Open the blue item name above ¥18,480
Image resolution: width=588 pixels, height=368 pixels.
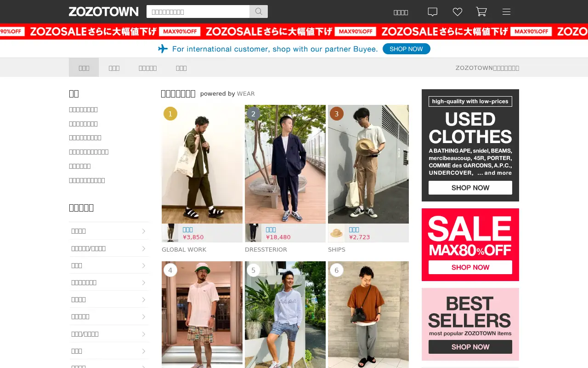(x=271, y=230)
